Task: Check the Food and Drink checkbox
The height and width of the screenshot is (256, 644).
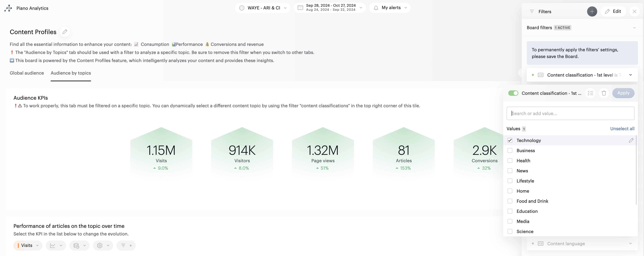Action: (x=510, y=201)
